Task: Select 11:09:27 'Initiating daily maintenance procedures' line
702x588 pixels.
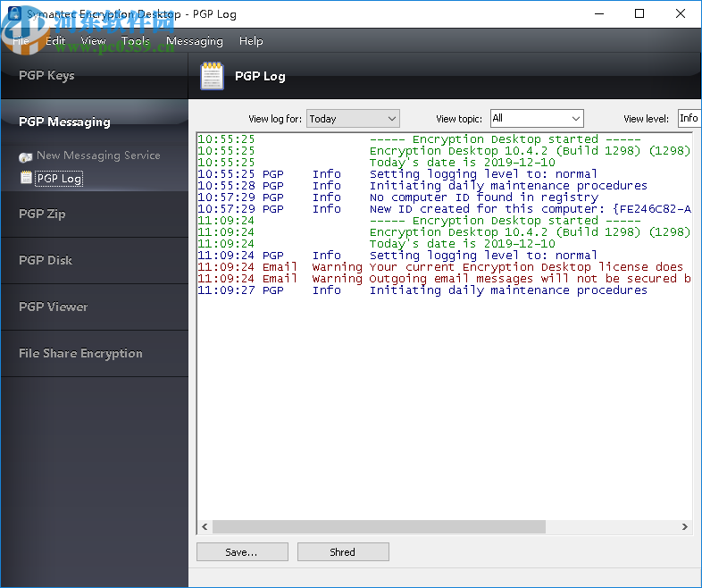Action: 445,290
